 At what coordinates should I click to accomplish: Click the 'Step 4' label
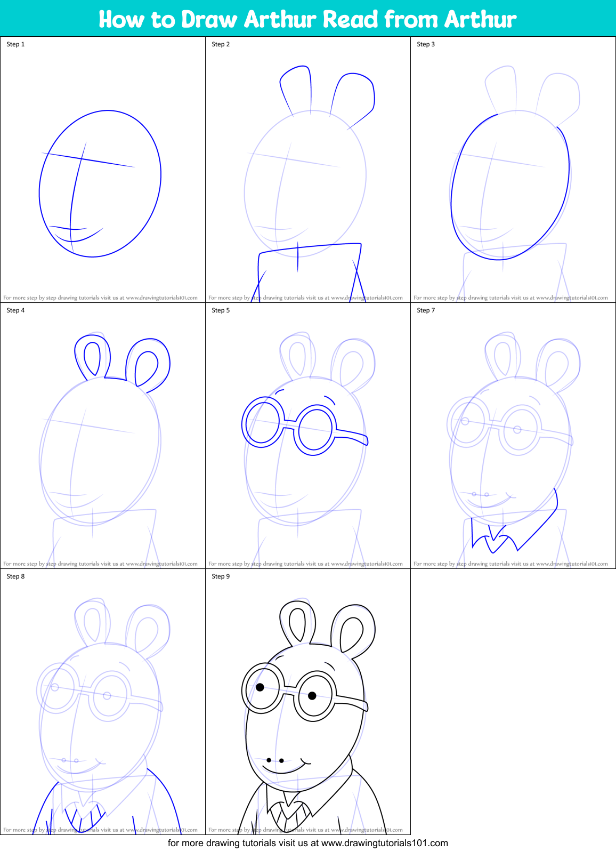pos(15,310)
